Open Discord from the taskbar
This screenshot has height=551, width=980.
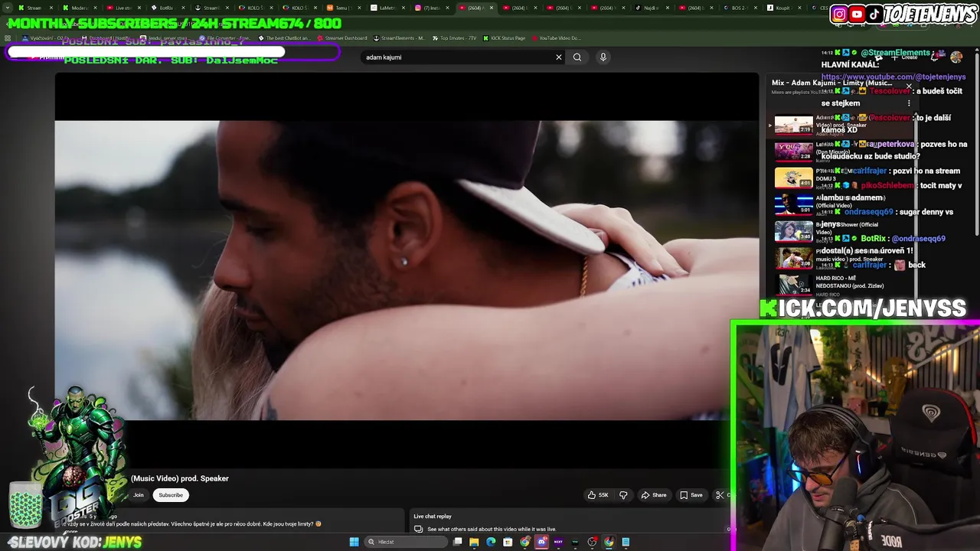pyautogui.click(x=542, y=542)
